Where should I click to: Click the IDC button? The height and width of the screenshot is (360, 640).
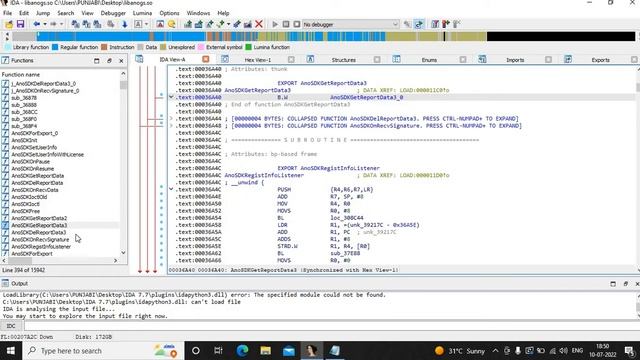tap(11, 326)
